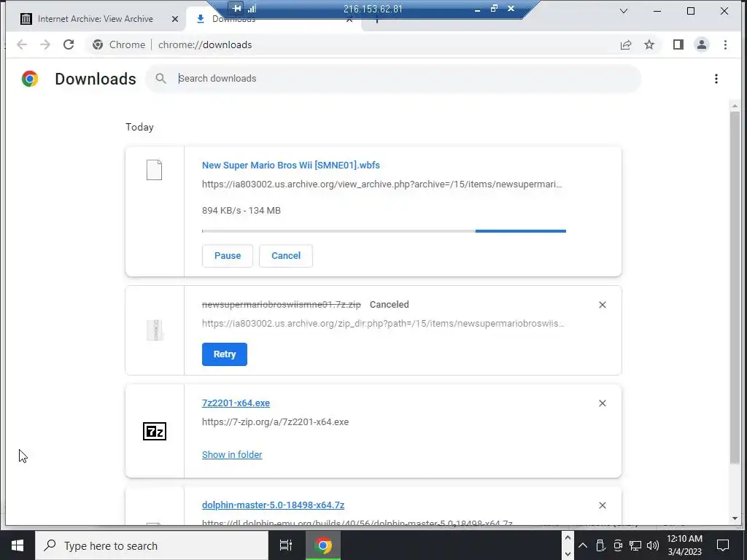Open the Windows notification center icon
Screen dimensions: 747x560
tap(723, 545)
